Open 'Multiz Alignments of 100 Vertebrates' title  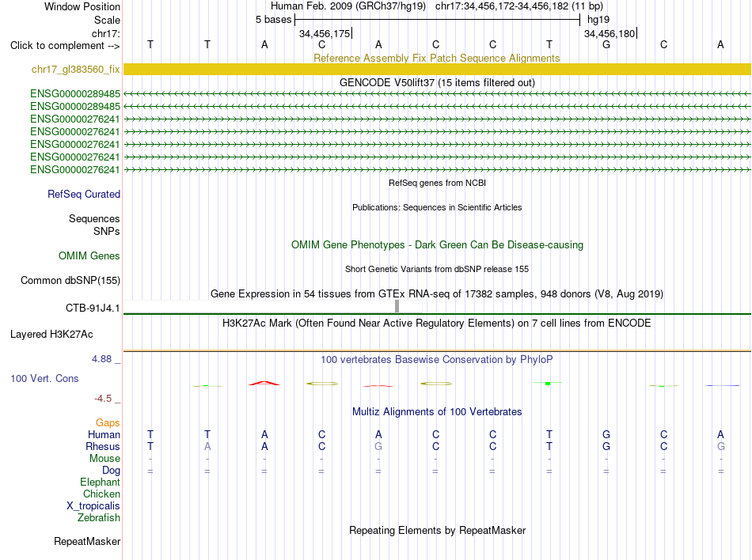click(x=437, y=412)
